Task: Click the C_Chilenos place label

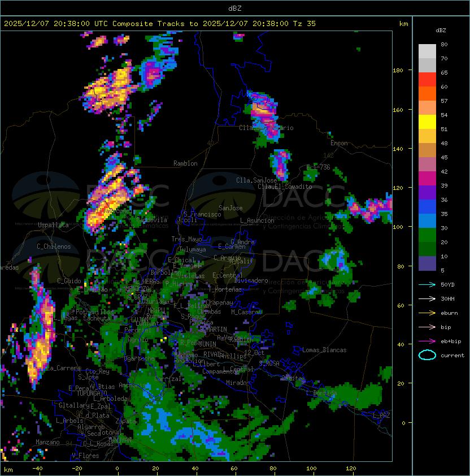Action: click(x=54, y=246)
